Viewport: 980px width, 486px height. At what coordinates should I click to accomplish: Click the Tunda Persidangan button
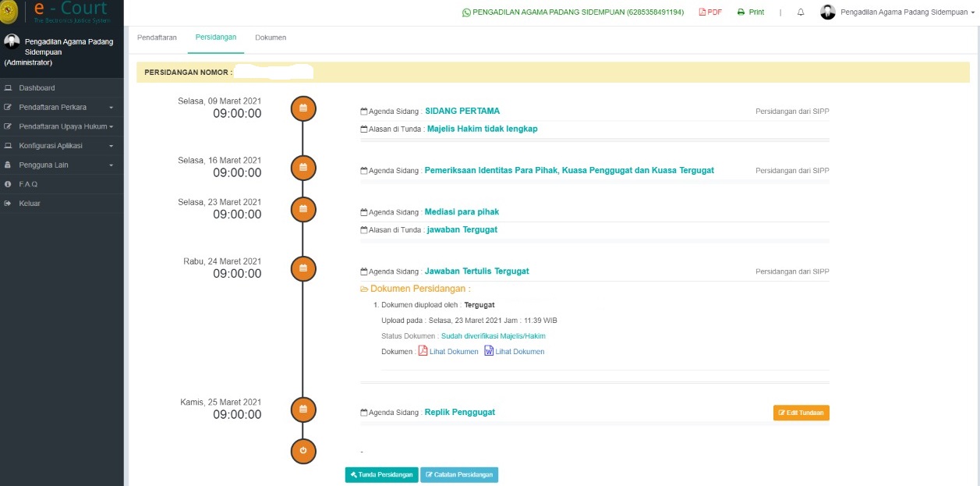click(381, 474)
